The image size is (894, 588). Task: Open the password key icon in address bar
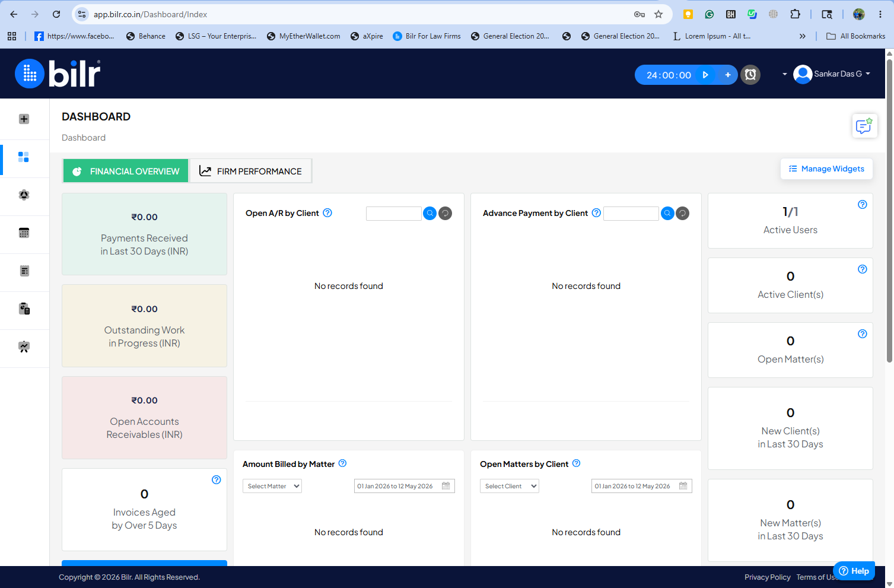[x=640, y=14]
